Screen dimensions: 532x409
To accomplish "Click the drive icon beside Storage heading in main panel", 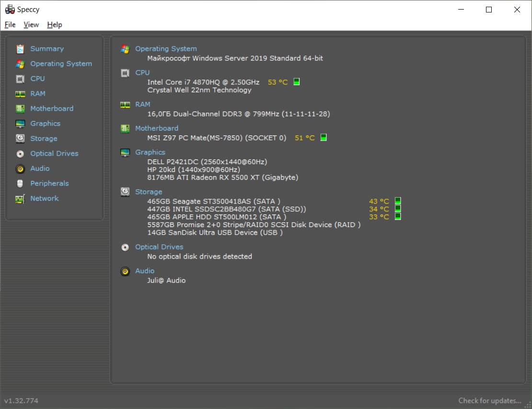I will point(125,192).
